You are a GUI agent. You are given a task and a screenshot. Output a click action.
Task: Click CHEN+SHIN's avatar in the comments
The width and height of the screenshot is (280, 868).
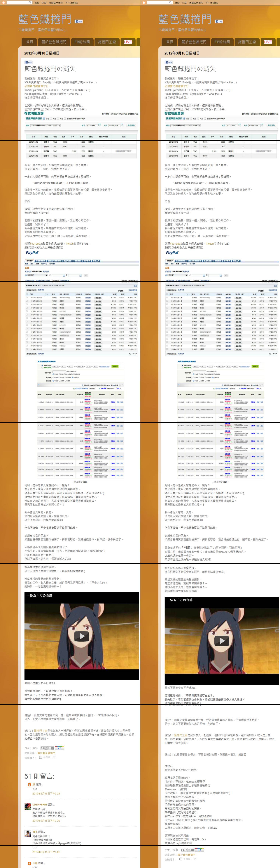point(28,806)
